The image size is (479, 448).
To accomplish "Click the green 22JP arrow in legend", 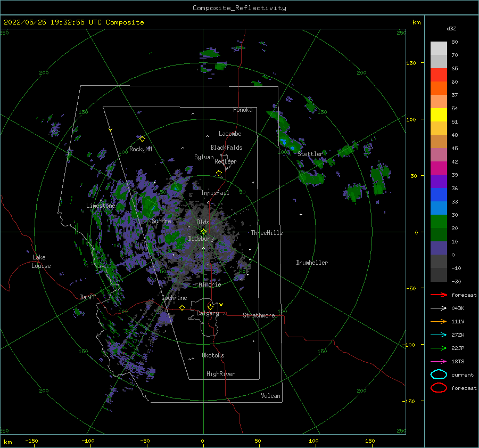I will 439,348.
